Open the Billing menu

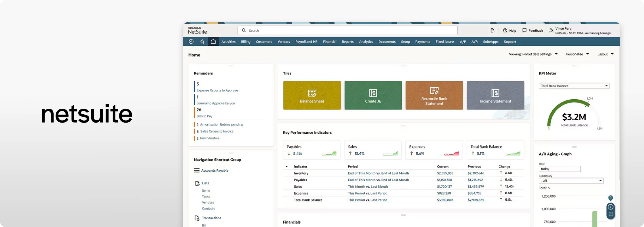[246, 42]
